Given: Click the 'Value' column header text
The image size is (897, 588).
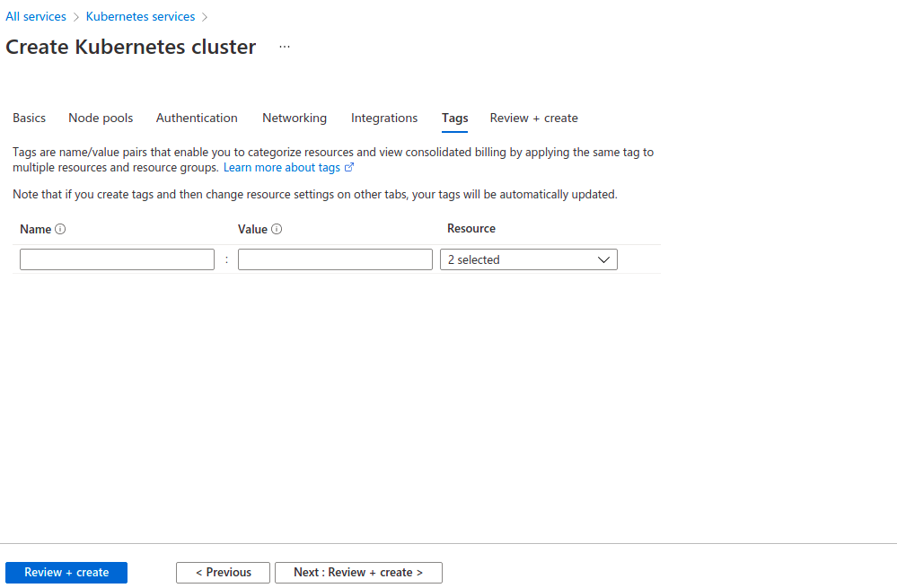Looking at the screenshot, I should 253,230.
